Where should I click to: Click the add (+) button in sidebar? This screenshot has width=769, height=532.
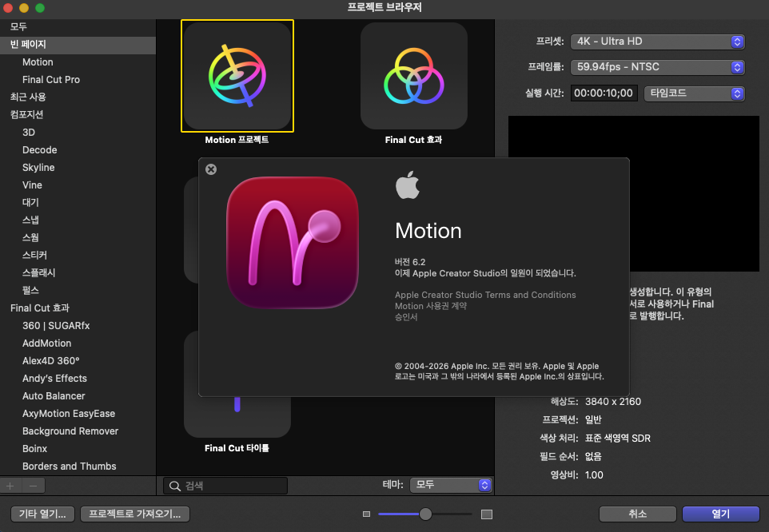[x=10, y=486]
